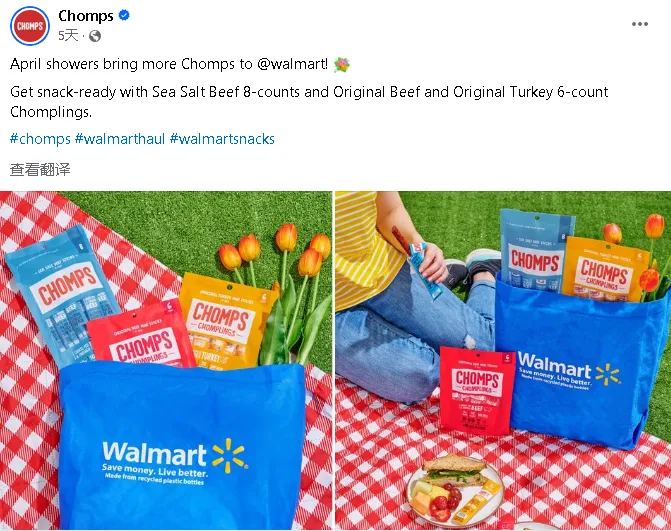Open the three-dot post options menu

640,24
